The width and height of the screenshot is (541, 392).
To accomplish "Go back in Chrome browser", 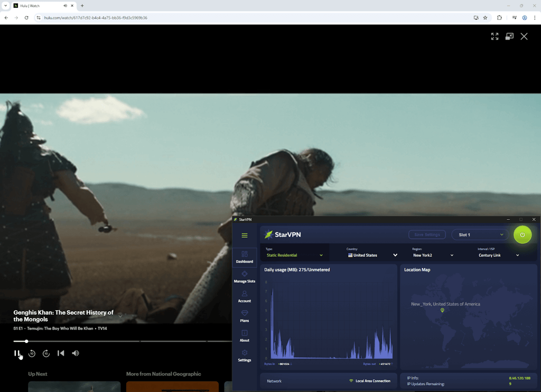I will pos(6,17).
